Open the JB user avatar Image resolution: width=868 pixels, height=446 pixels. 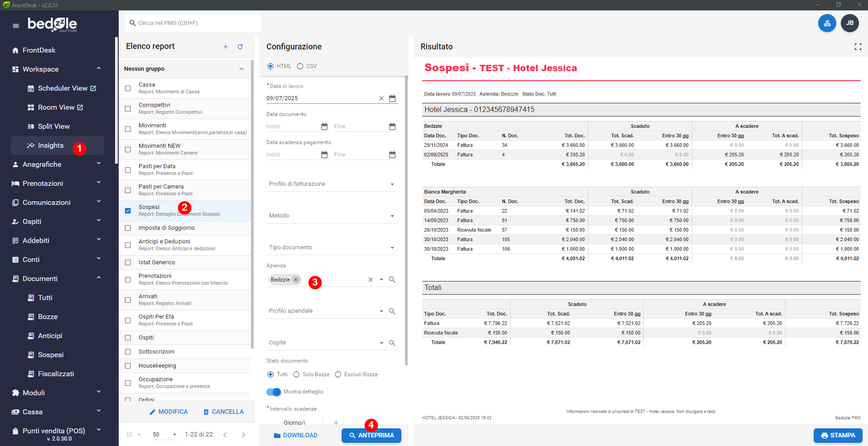click(849, 23)
